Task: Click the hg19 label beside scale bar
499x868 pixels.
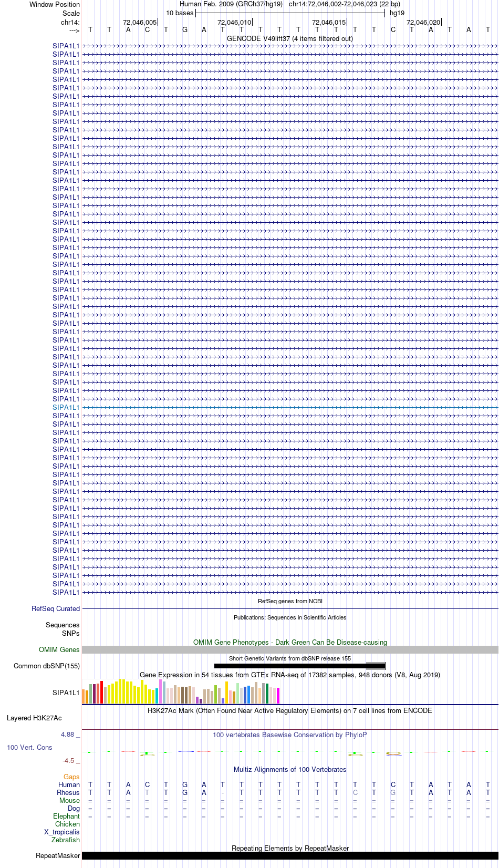Action: click(397, 13)
